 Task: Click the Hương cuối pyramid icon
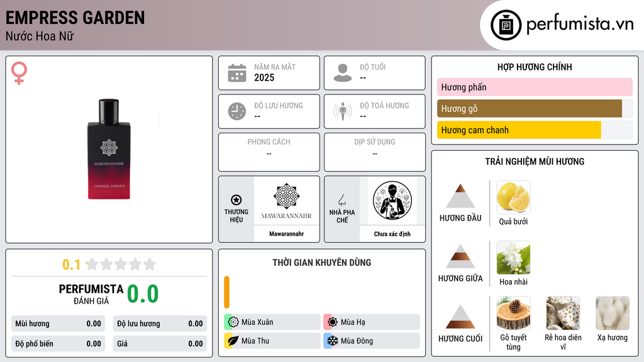460,317
